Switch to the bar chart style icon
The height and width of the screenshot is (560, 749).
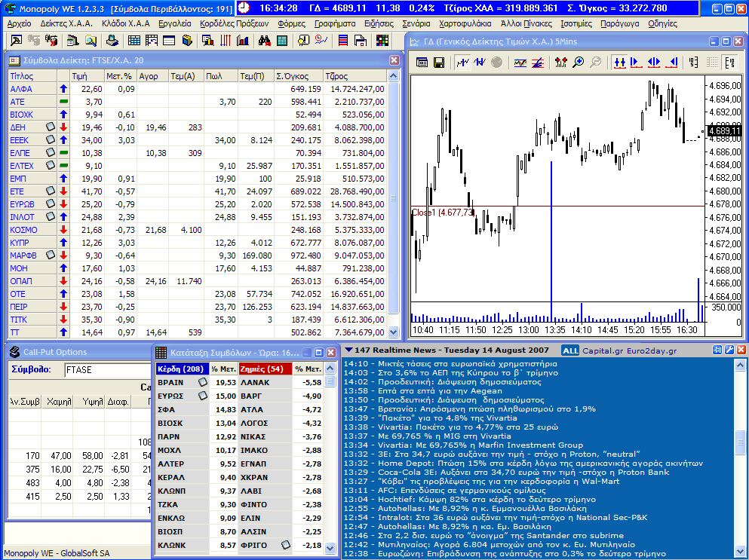[480, 62]
